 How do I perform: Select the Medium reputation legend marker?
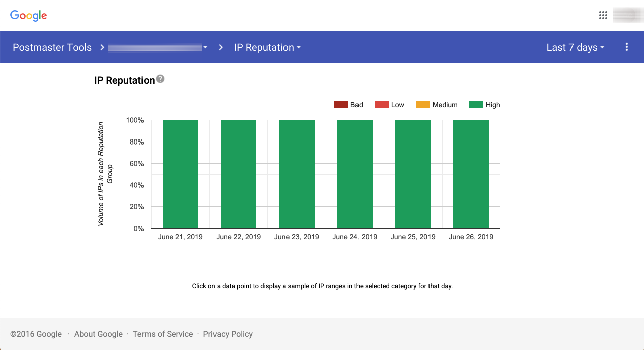(422, 104)
